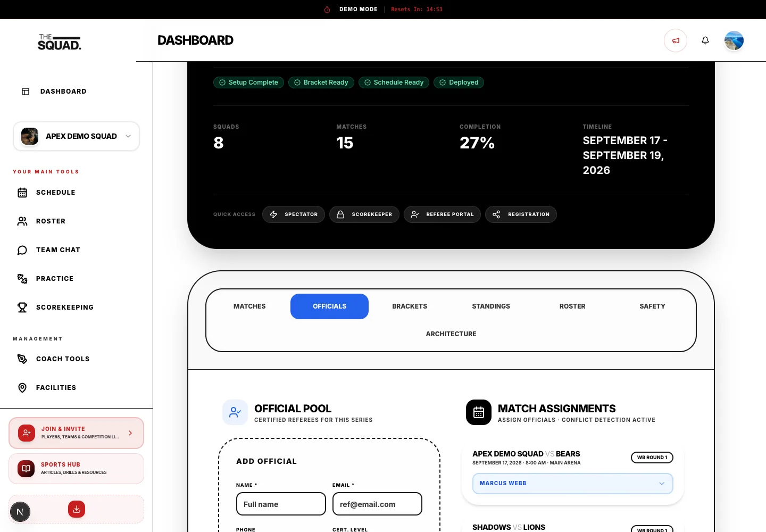Click the round N badge icon
The width and height of the screenshot is (766, 532).
coord(20,512)
